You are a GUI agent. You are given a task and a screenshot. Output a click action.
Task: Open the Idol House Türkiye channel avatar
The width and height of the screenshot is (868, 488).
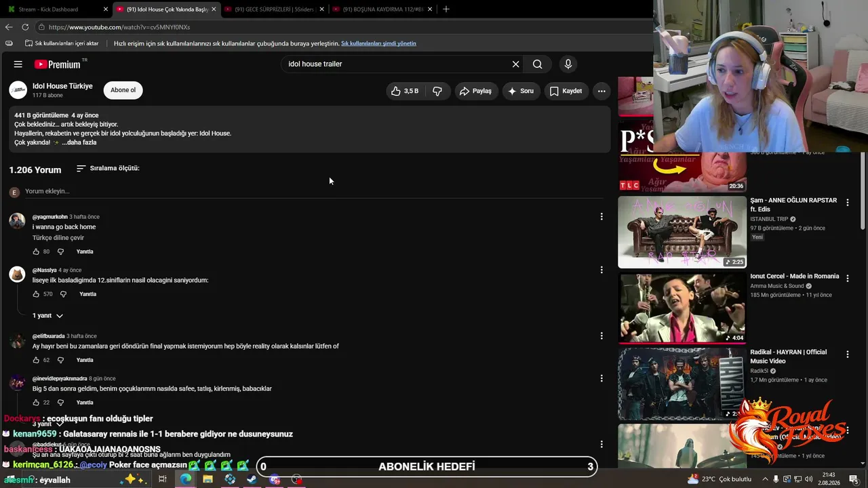tap(18, 90)
